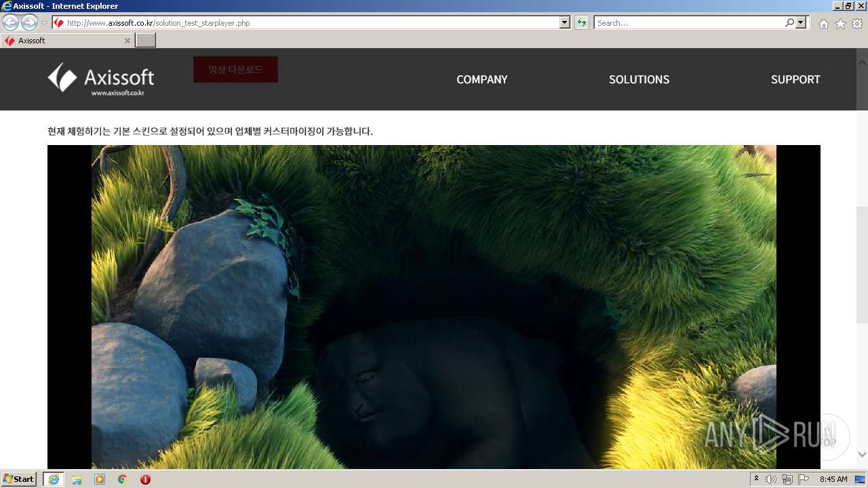Open a new blank tab
868x488 pixels.
(x=146, y=41)
